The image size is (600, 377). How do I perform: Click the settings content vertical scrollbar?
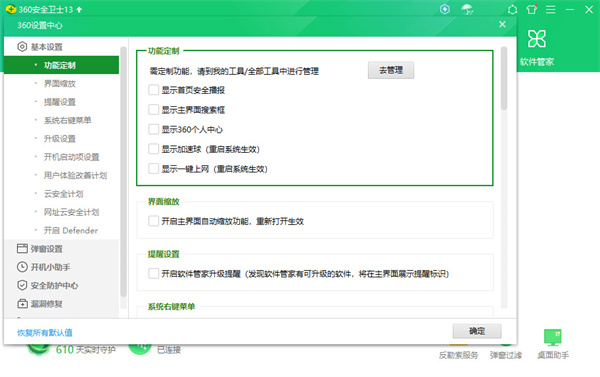pyautogui.click(x=504, y=78)
